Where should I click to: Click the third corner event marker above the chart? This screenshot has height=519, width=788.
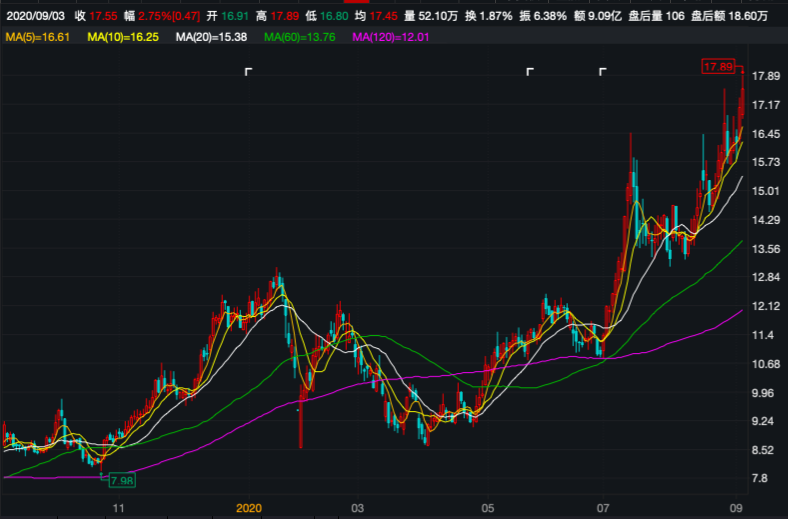[x=603, y=72]
